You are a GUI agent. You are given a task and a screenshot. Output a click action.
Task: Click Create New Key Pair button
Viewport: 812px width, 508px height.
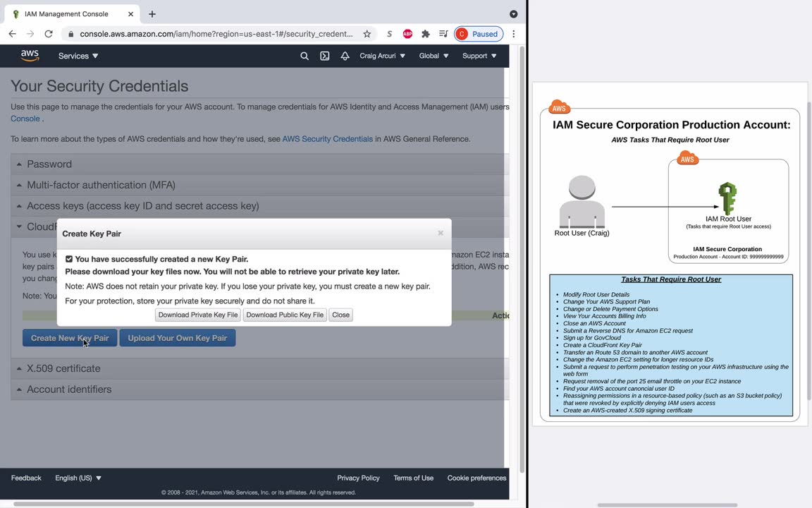tap(70, 338)
